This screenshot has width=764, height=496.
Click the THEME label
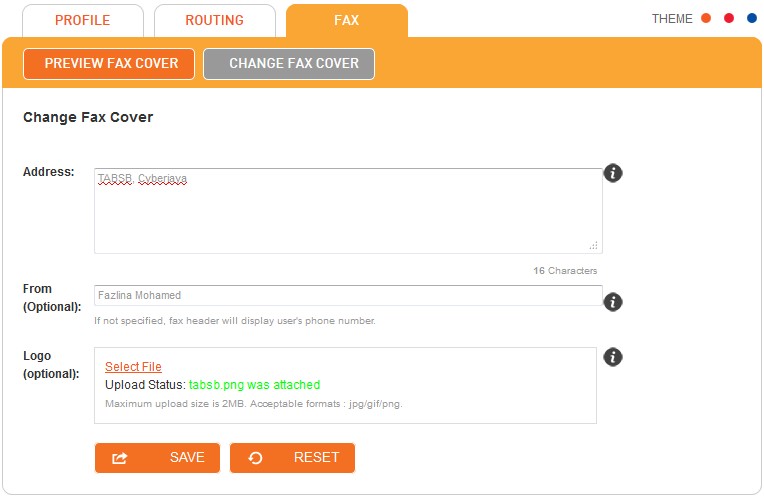point(672,19)
